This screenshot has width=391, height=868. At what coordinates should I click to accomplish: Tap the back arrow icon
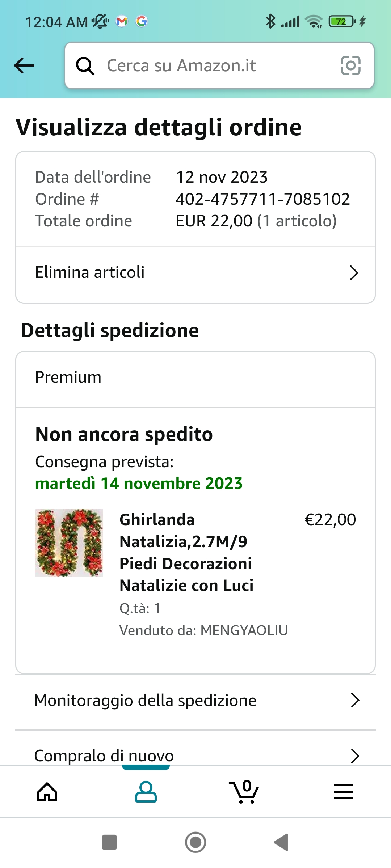click(24, 65)
